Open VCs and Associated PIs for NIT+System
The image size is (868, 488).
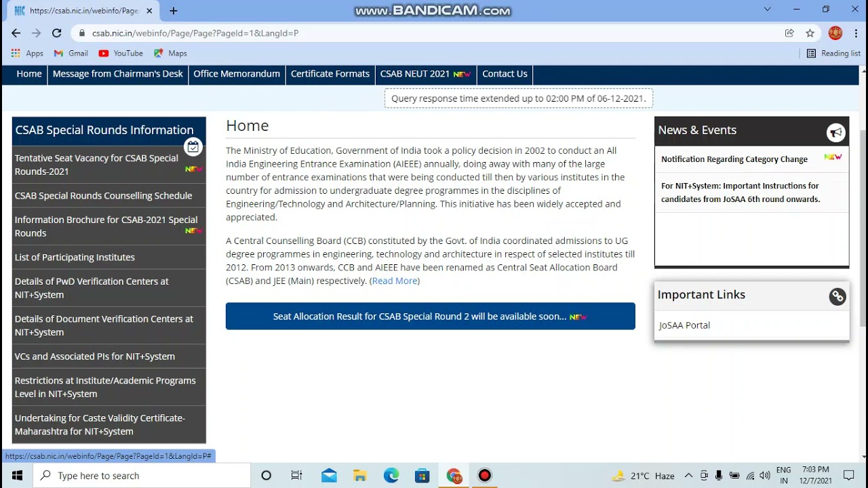[108, 357]
